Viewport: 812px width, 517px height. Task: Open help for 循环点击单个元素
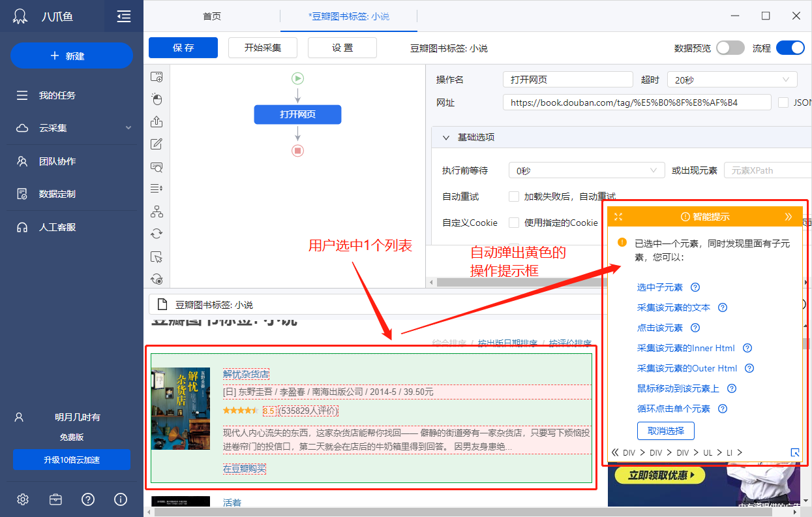723,409
